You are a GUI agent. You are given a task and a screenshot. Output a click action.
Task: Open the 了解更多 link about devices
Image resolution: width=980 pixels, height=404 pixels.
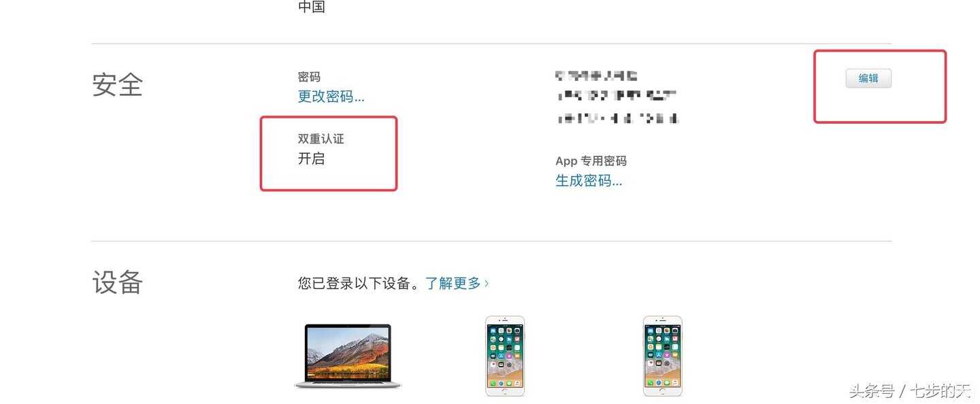(453, 283)
